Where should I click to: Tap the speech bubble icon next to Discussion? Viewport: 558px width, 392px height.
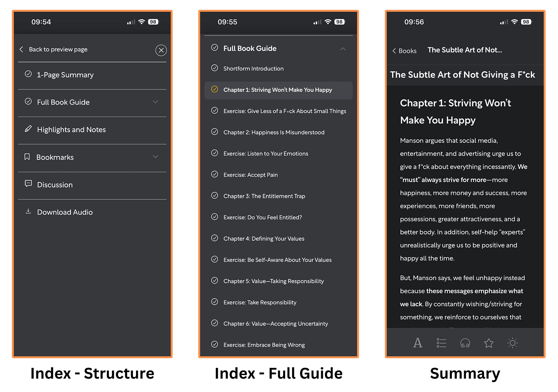[x=28, y=184]
